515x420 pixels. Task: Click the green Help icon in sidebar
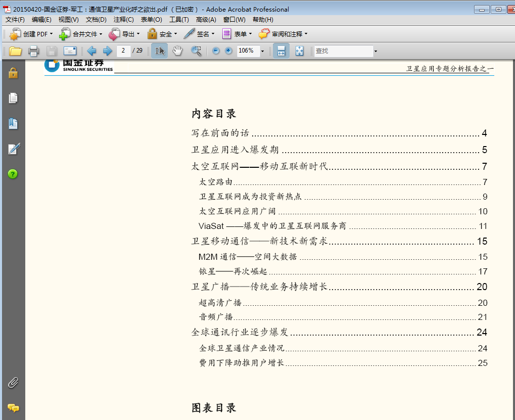point(13,174)
